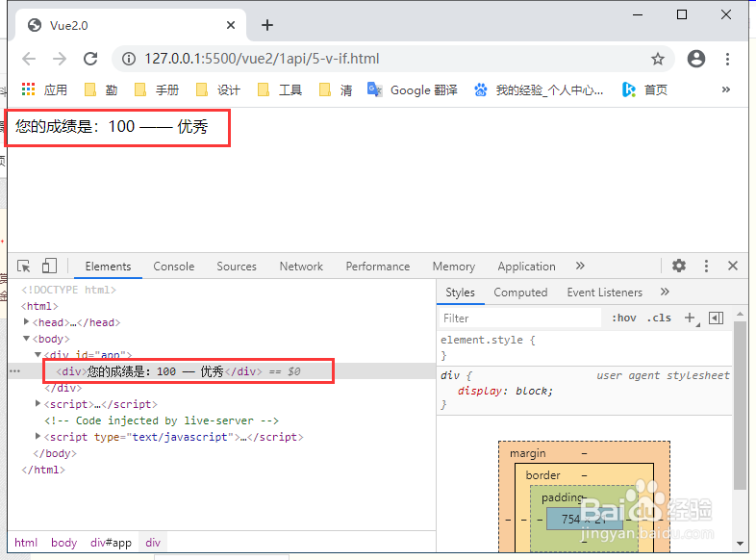Add a new style rule with plus
This screenshot has width=756, height=560.
click(690, 318)
